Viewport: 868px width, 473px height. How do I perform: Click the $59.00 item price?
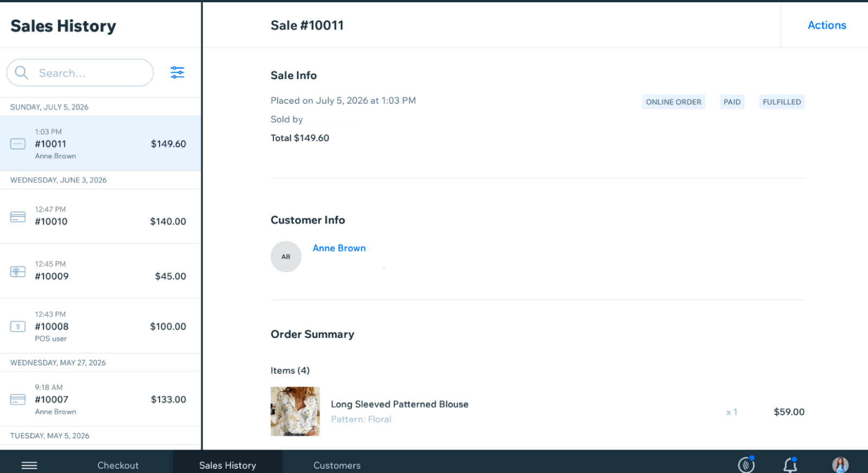[789, 412]
